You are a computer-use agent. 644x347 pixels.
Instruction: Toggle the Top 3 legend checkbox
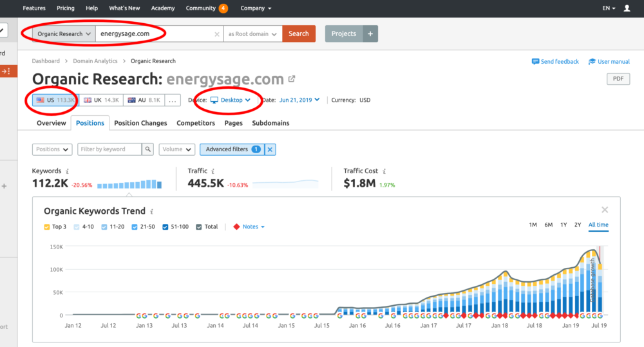click(x=47, y=227)
